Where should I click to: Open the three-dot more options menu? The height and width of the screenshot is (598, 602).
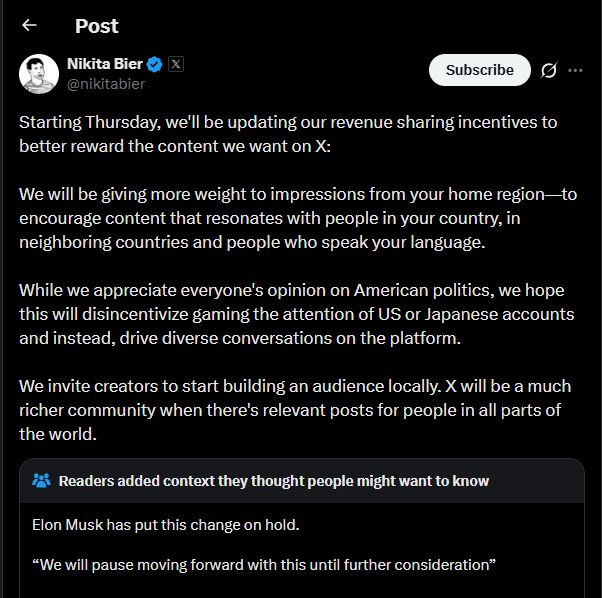575,70
